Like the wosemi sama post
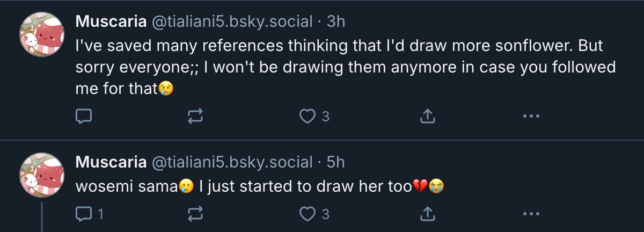Screen dimensions: 644x232 pos(308,214)
